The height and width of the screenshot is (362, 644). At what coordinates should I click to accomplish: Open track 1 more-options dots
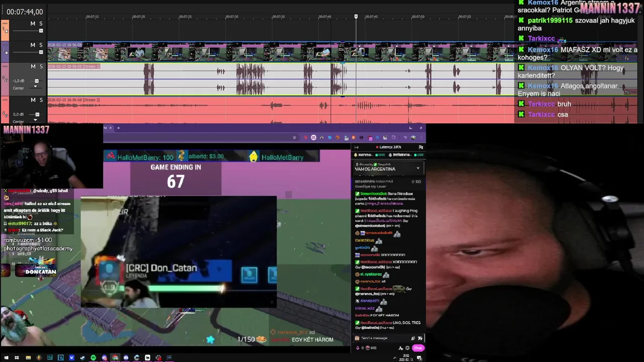(x=5, y=24)
